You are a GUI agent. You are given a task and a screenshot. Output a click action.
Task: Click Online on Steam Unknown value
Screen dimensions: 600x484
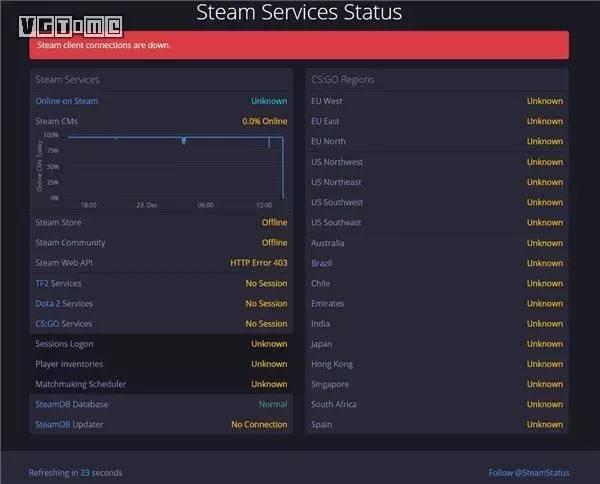pos(269,101)
